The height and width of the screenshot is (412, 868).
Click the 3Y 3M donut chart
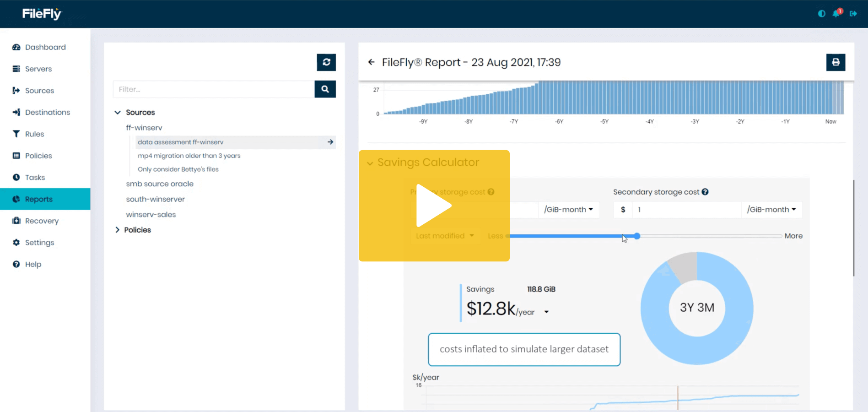[x=697, y=308]
